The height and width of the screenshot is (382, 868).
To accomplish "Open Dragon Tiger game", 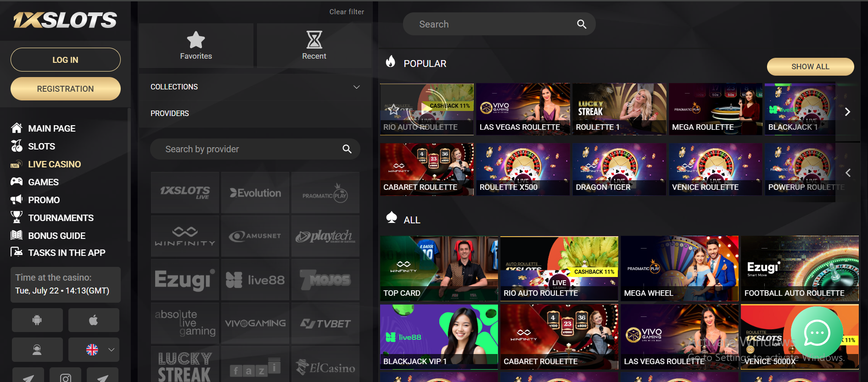I will (x=619, y=169).
